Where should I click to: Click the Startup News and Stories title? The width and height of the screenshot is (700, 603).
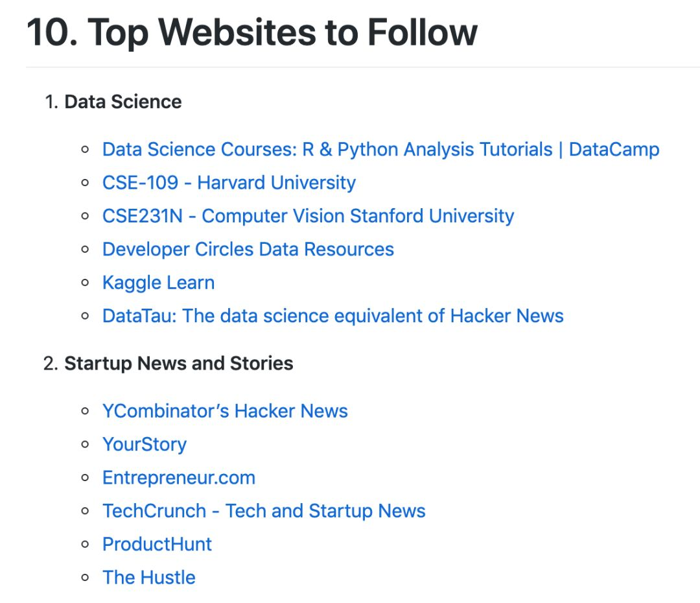(x=179, y=364)
